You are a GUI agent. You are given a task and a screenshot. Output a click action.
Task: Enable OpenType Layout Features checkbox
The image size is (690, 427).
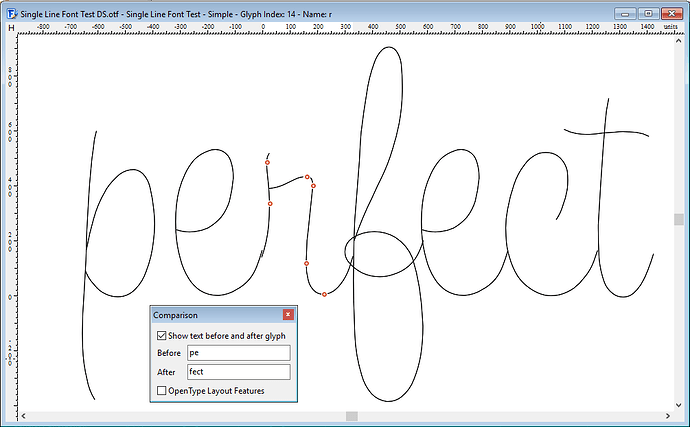coord(163,390)
